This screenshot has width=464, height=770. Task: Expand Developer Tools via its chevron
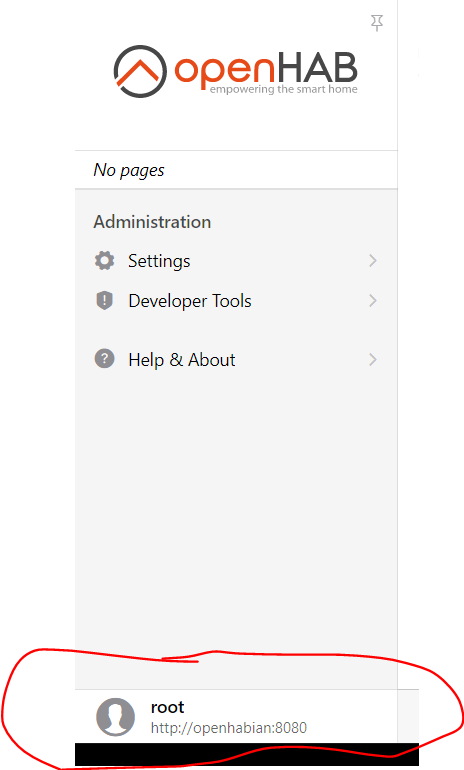pyautogui.click(x=373, y=300)
